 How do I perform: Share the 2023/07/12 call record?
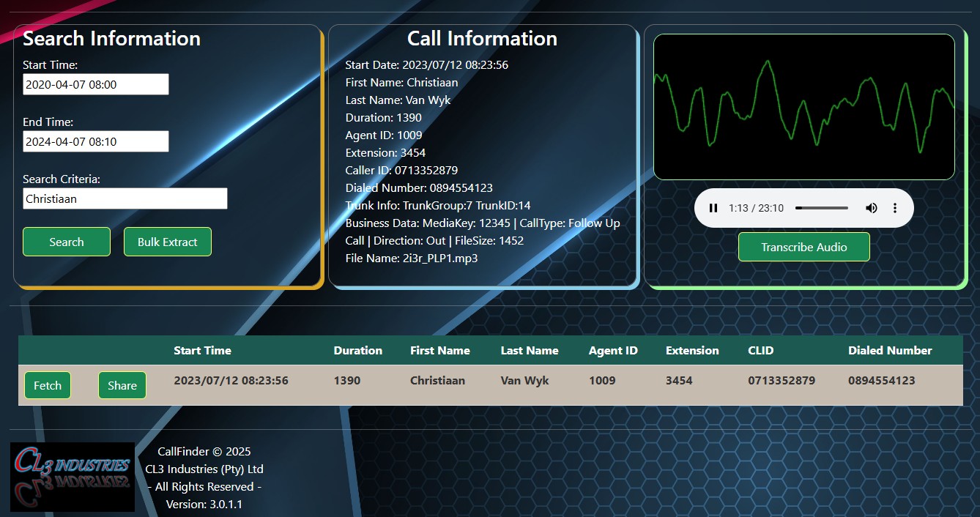coord(122,384)
